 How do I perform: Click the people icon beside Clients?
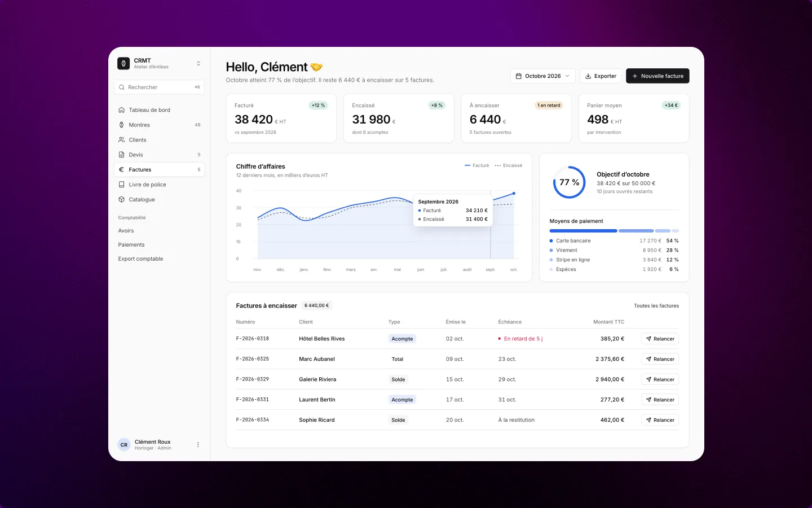[x=122, y=140]
